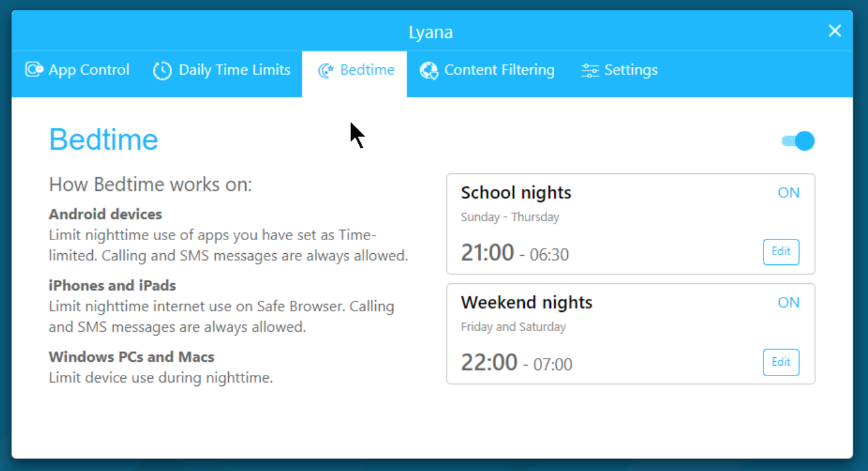Image resolution: width=868 pixels, height=471 pixels.
Task: Edit the School nights schedule
Action: click(x=781, y=252)
